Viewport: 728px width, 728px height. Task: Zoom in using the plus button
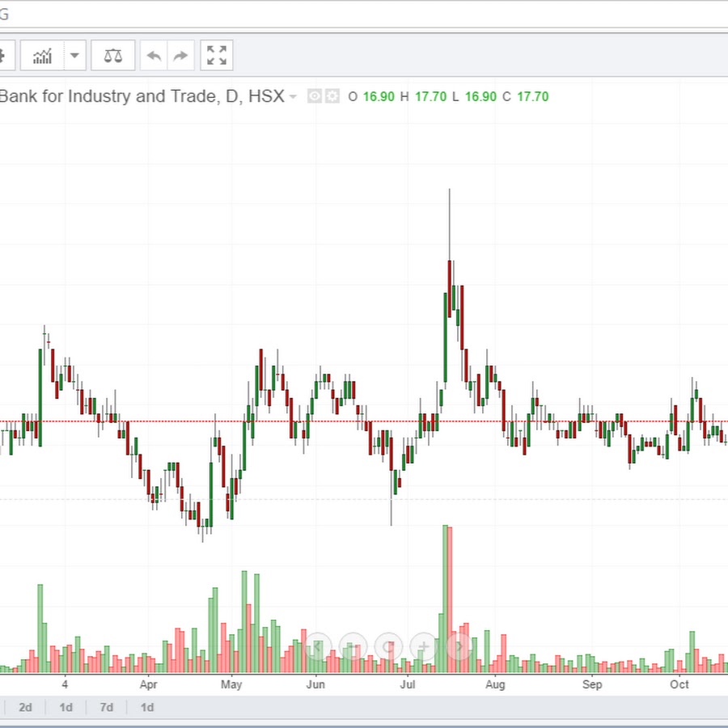point(423,646)
